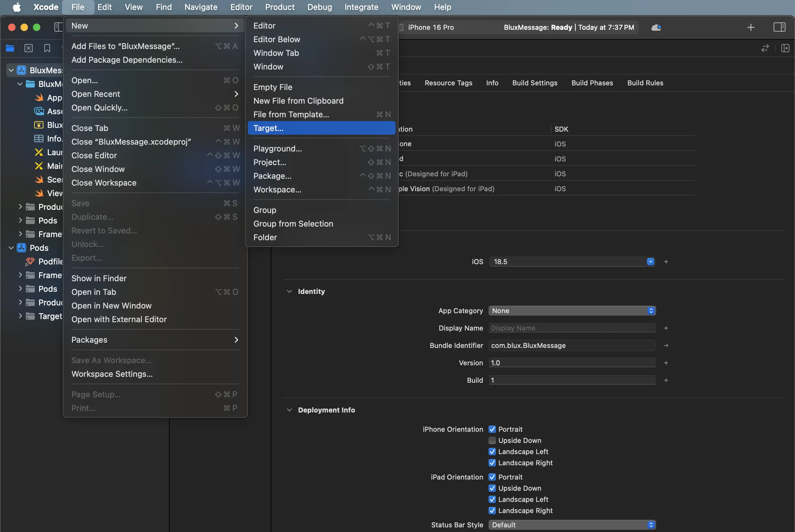
Task: Toggle iPhone Portrait orientation checkbox
Action: 492,429
